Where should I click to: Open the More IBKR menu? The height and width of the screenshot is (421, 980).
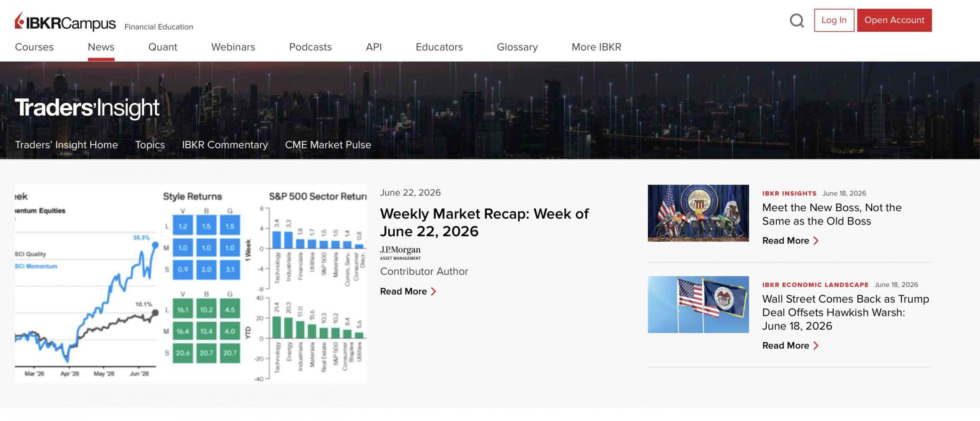click(596, 47)
